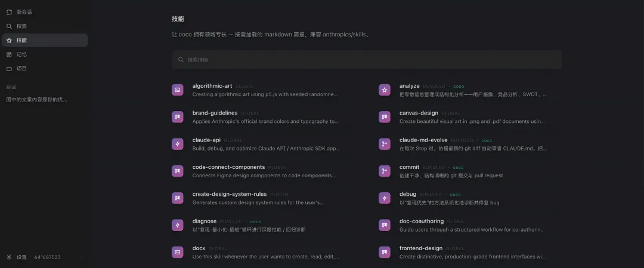Click the brand-guidelines skill icon
The image size is (644, 268).
178,117
